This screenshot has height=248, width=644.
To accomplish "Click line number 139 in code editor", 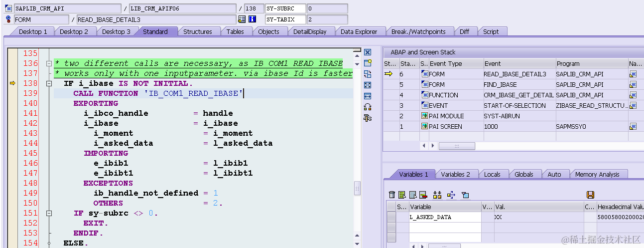I will (30, 93).
